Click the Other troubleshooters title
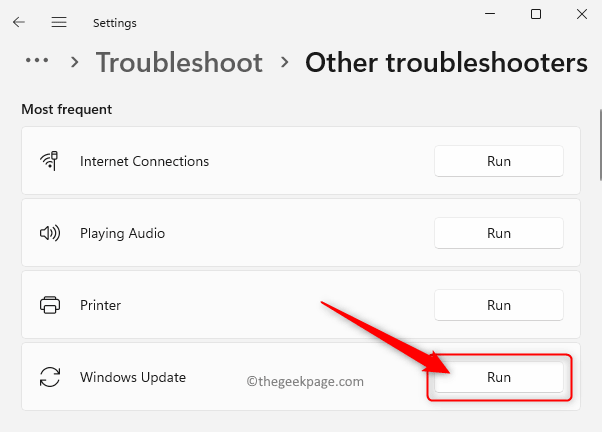Screen dimensions: 602x432 (x=446, y=62)
